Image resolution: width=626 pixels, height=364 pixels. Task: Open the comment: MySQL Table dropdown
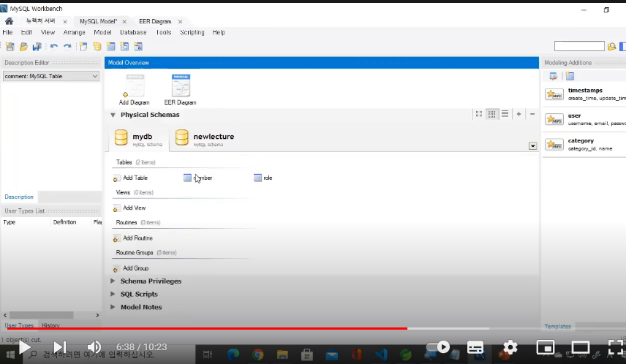[51, 76]
